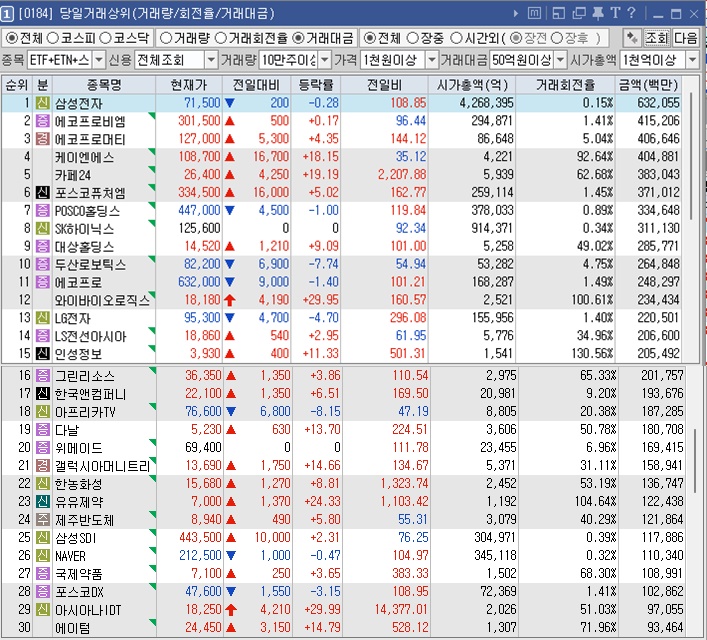This screenshot has height=640, width=707.
Task: Click the 신 badge next to NAVER
Action: [42, 556]
